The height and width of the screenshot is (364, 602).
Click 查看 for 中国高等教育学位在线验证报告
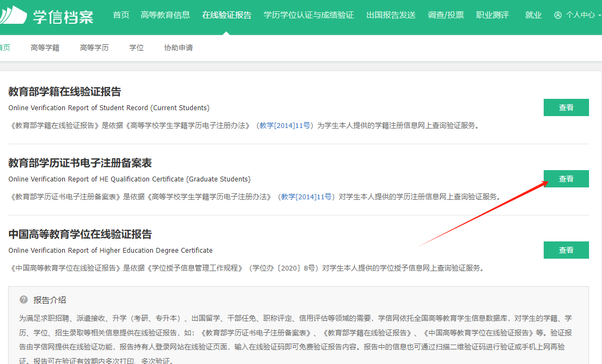pos(566,250)
